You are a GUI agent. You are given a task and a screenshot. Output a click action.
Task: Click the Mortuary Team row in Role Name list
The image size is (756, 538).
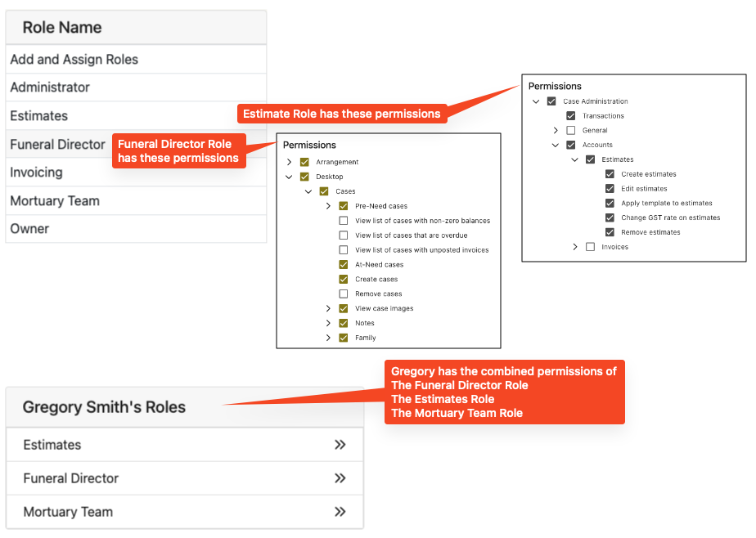click(x=136, y=201)
